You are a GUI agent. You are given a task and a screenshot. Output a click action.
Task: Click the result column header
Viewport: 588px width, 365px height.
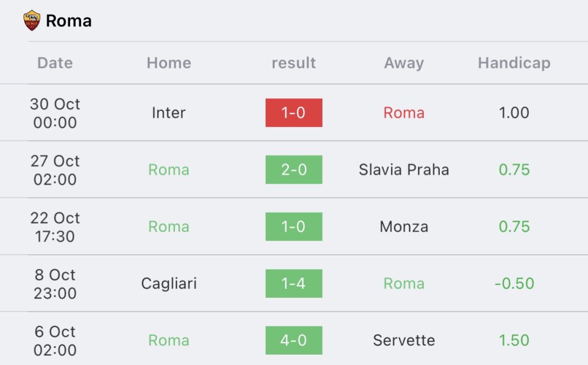click(293, 63)
